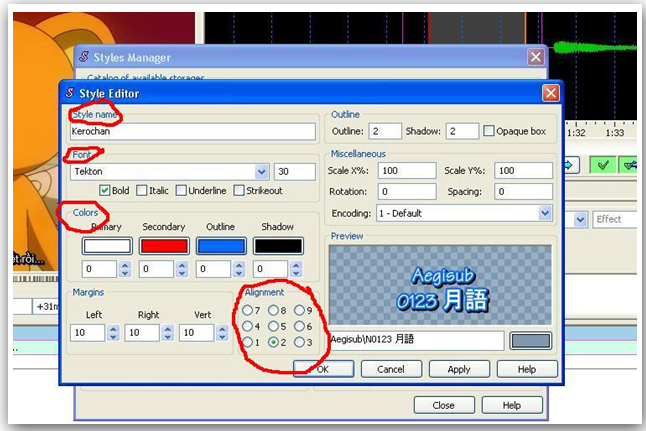Click the font size field 30

click(x=295, y=171)
